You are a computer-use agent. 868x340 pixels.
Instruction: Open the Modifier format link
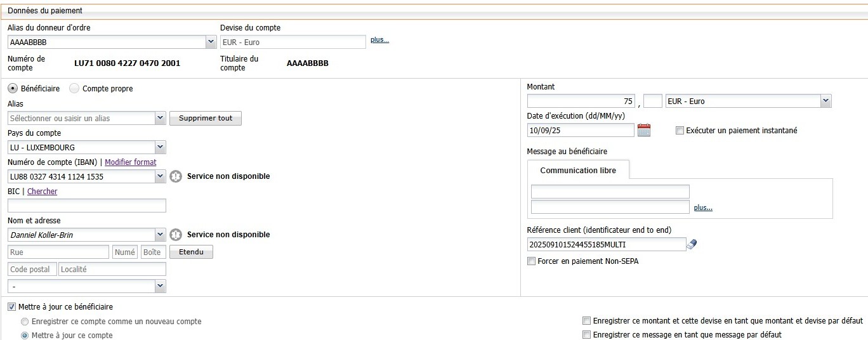[x=130, y=162]
